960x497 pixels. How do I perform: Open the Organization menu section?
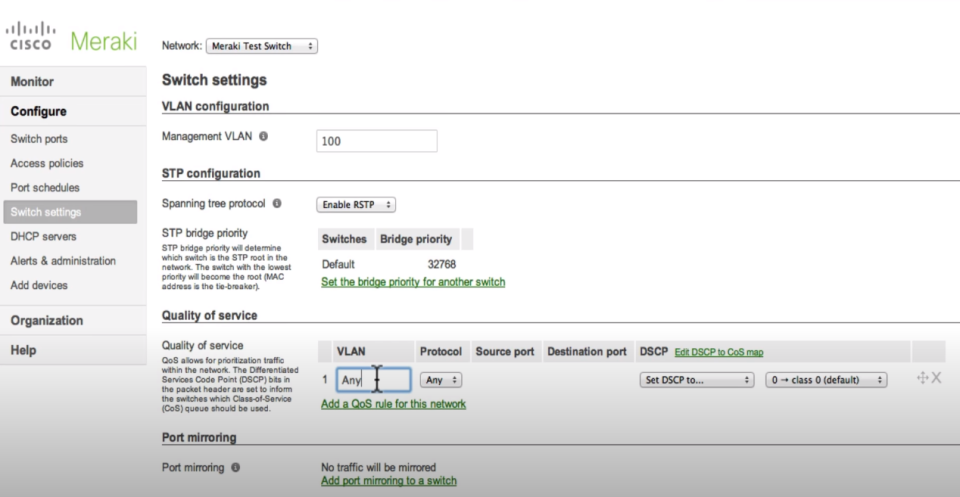(73, 321)
